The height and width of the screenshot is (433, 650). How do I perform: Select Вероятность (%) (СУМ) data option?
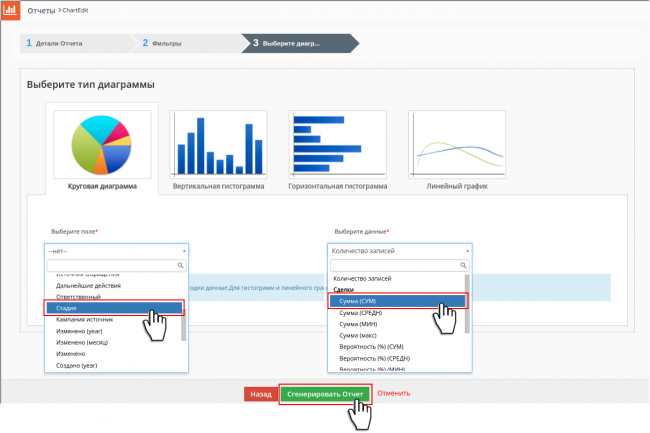371,346
